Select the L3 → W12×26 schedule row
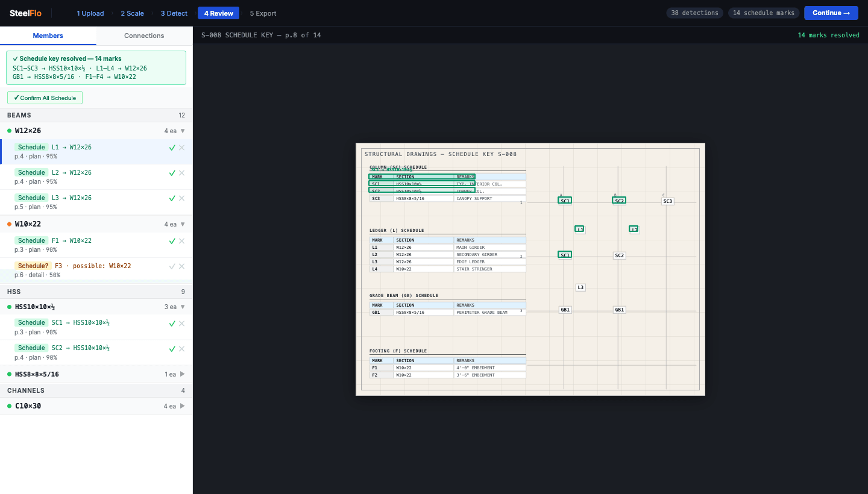 [96, 202]
